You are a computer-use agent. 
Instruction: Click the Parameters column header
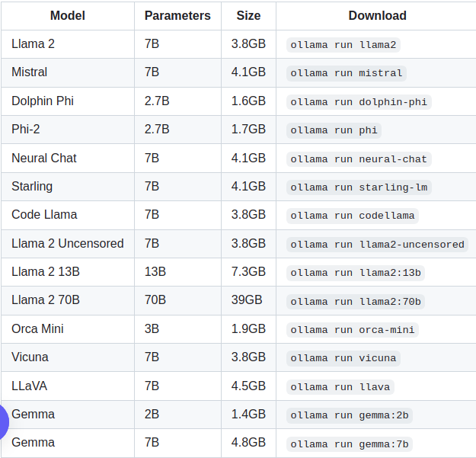[x=177, y=16]
